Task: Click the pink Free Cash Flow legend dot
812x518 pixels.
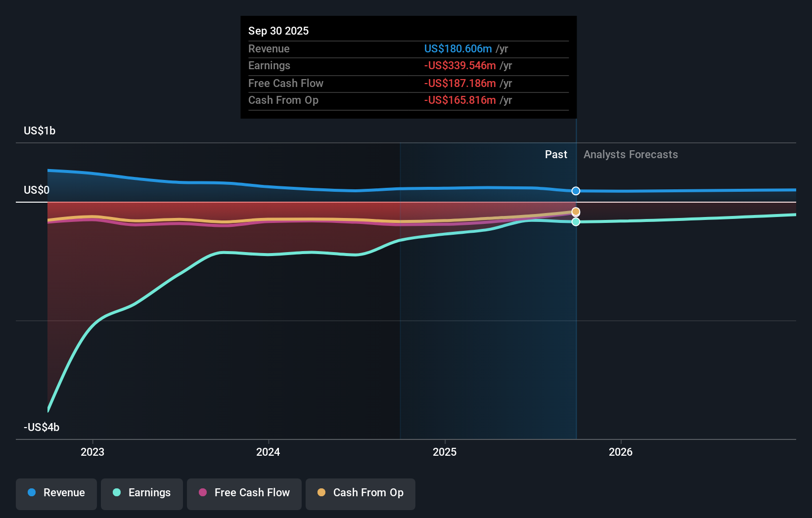Action: 203,492
